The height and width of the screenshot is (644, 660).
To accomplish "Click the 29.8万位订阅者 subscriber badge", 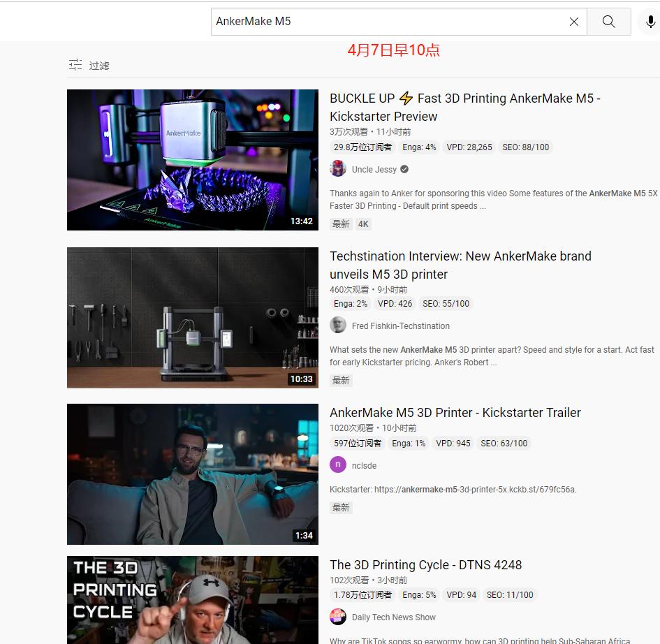I will coord(362,147).
